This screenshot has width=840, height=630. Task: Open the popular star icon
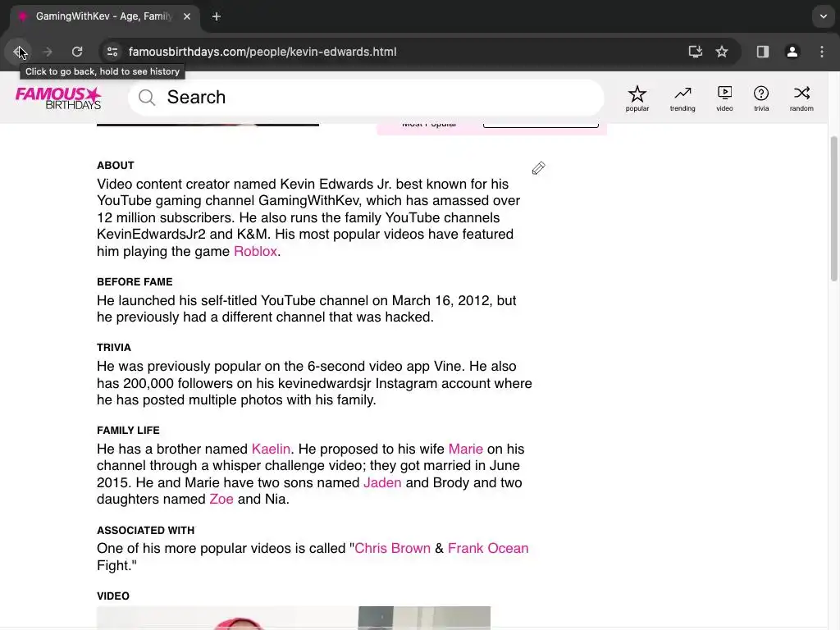click(x=637, y=98)
